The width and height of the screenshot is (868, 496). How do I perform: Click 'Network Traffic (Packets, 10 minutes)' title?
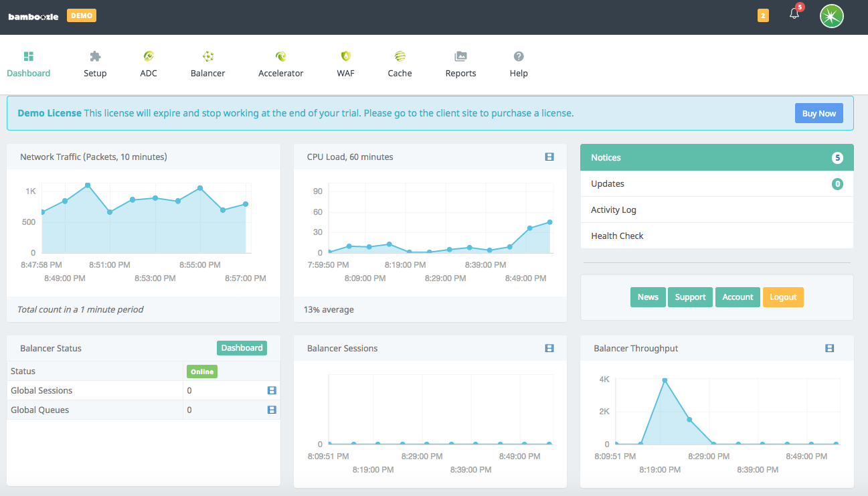[94, 157]
